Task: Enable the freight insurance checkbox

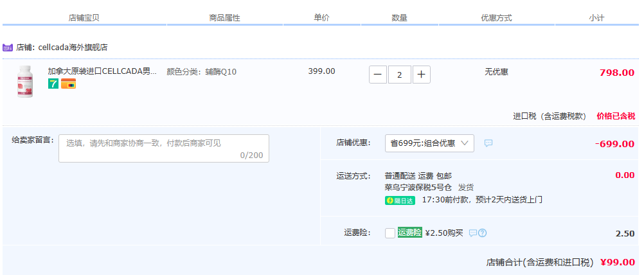Action: point(390,233)
